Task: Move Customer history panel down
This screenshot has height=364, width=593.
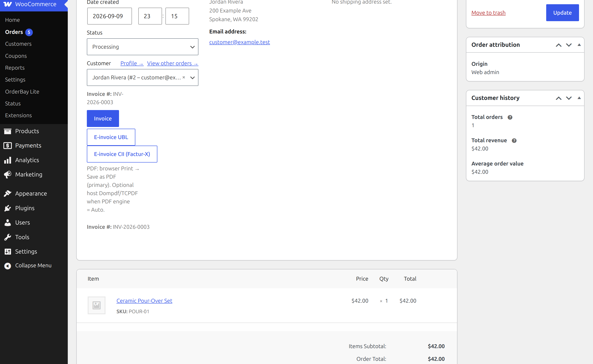Action: 569,98
